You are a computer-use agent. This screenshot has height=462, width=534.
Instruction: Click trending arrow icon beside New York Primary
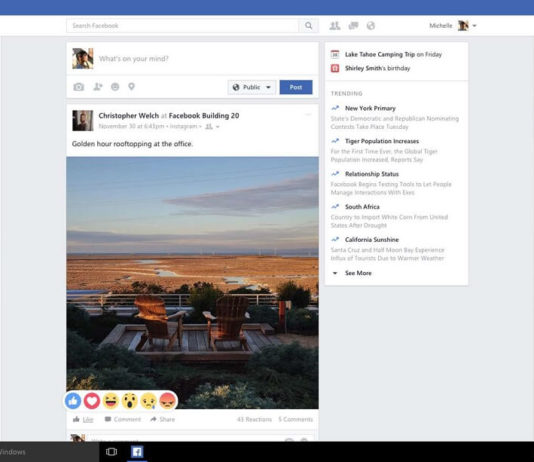335,108
